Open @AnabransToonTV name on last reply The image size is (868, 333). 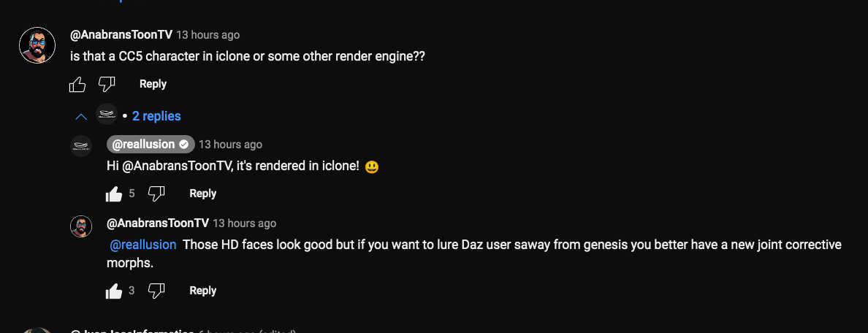click(158, 223)
